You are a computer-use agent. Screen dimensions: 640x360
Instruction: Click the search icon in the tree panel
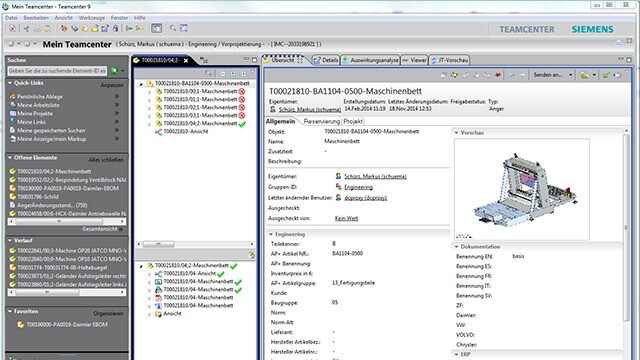pos(208,73)
